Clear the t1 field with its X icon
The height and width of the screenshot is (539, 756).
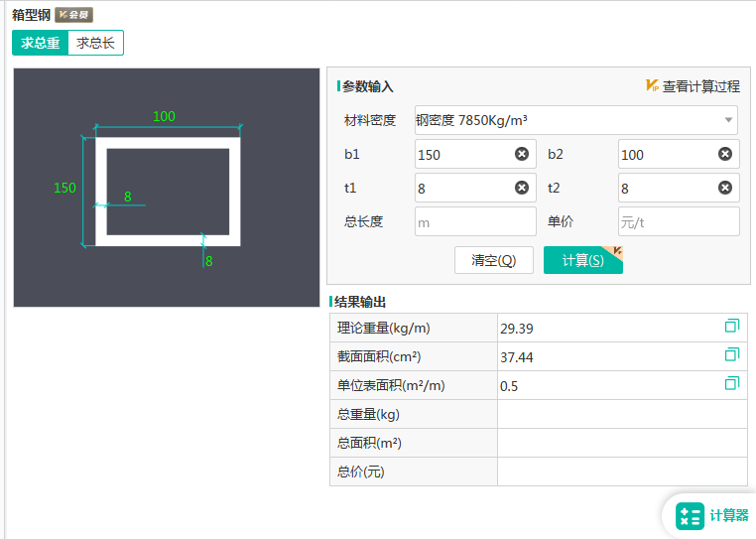click(522, 188)
